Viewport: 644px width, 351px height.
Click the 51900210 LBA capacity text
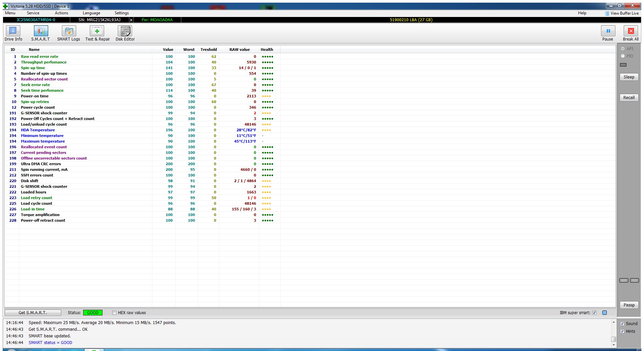pyautogui.click(x=411, y=20)
